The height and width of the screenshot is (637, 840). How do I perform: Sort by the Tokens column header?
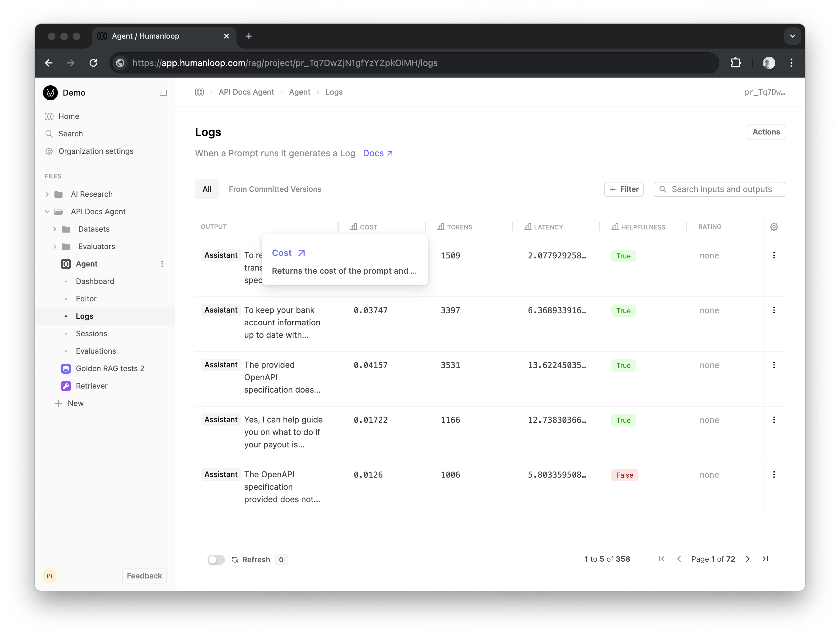coord(455,227)
